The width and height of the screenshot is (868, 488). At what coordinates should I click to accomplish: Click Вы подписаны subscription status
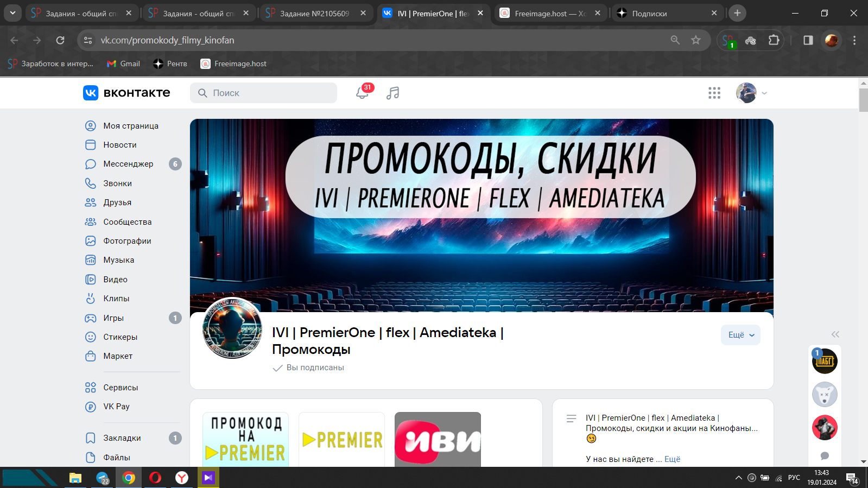pos(308,367)
